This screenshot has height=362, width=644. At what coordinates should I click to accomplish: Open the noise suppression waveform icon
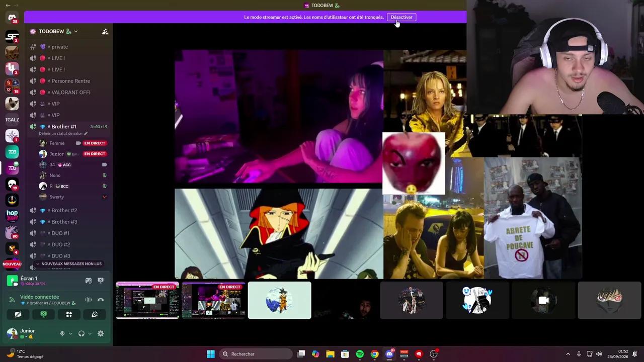tap(88, 300)
